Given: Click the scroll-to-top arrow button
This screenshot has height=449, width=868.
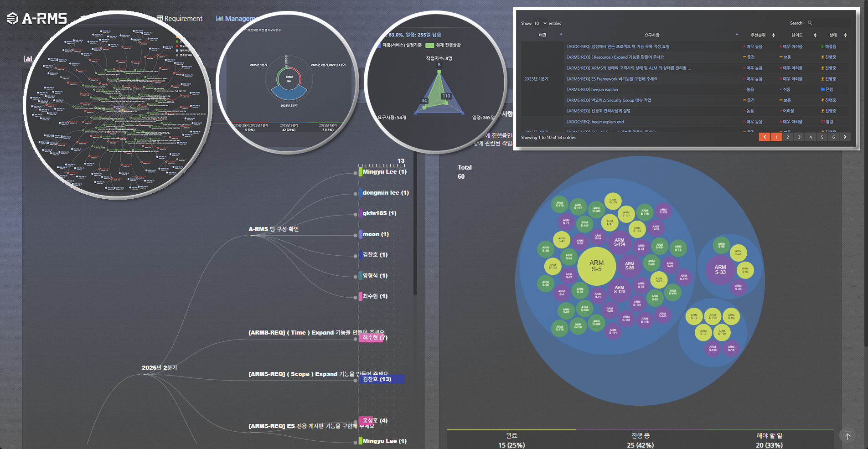Looking at the screenshot, I should [x=847, y=436].
